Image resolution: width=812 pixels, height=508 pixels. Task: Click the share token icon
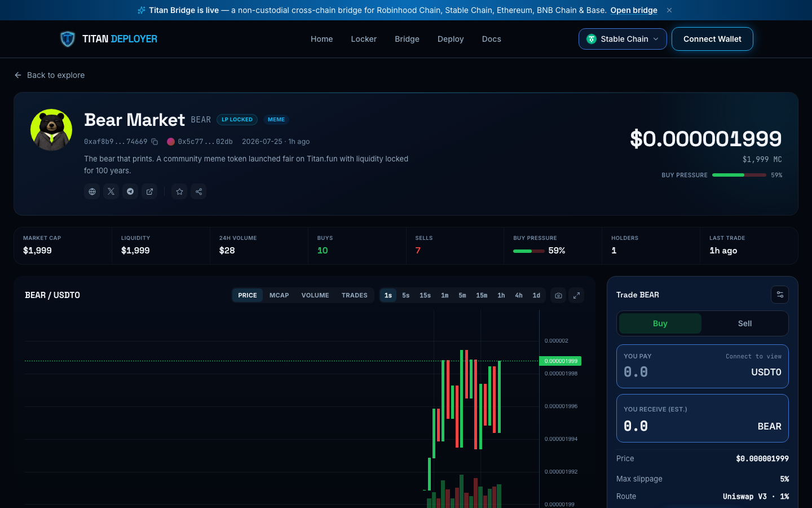tap(198, 191)
